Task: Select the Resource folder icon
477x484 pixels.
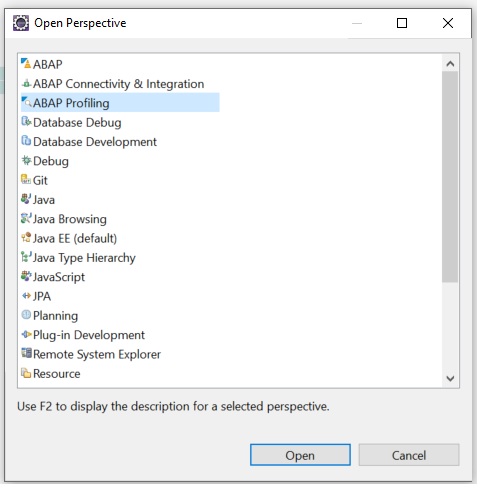Action: click(26, 373)
